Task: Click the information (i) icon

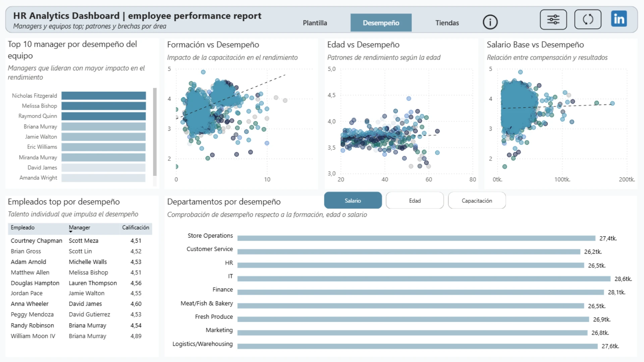Action: [x=490, y=22]
